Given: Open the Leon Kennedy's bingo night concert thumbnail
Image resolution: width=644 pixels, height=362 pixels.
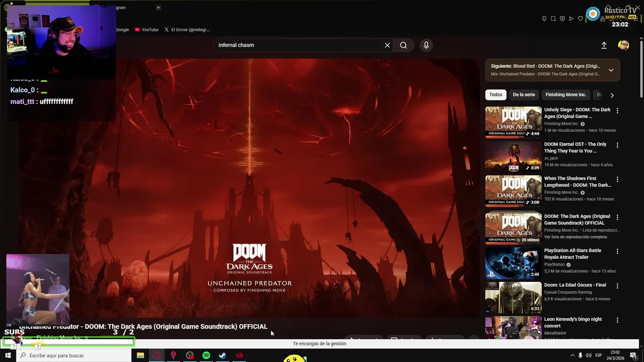Looking at the screenshot, I should coord(513,327).
